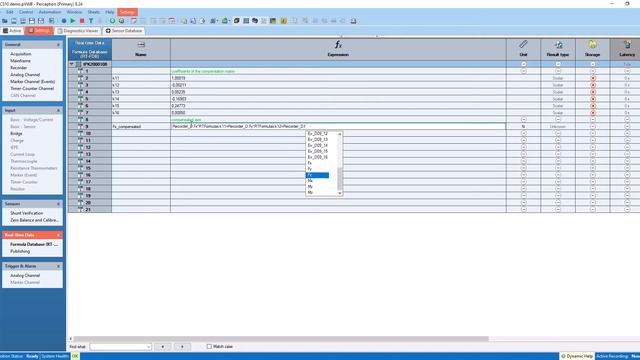Screen dimensions: 640x360
Task: Click the horizontal scrollbar of the table
Action: click(x=281, y=339)
